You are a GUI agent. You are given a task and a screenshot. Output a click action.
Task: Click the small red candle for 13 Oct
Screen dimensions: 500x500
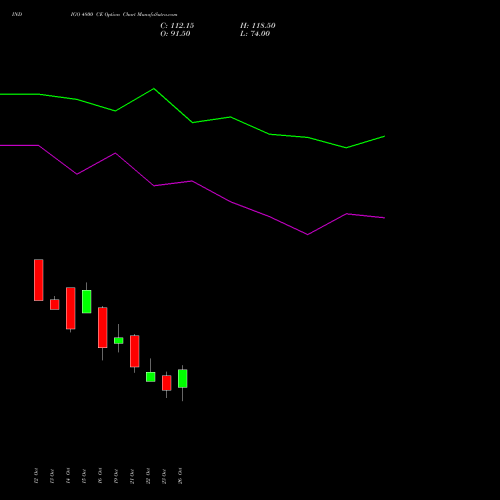pos(55,304)
